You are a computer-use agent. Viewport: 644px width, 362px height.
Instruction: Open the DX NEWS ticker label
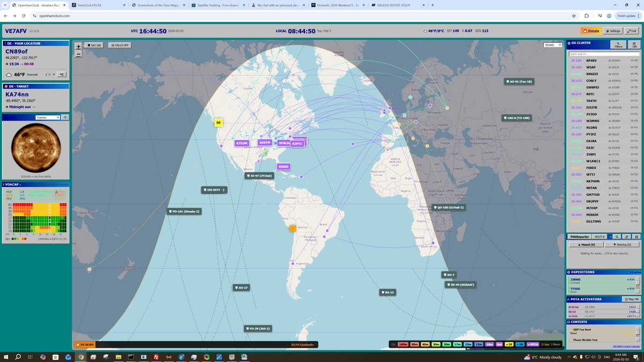[84, 344]
